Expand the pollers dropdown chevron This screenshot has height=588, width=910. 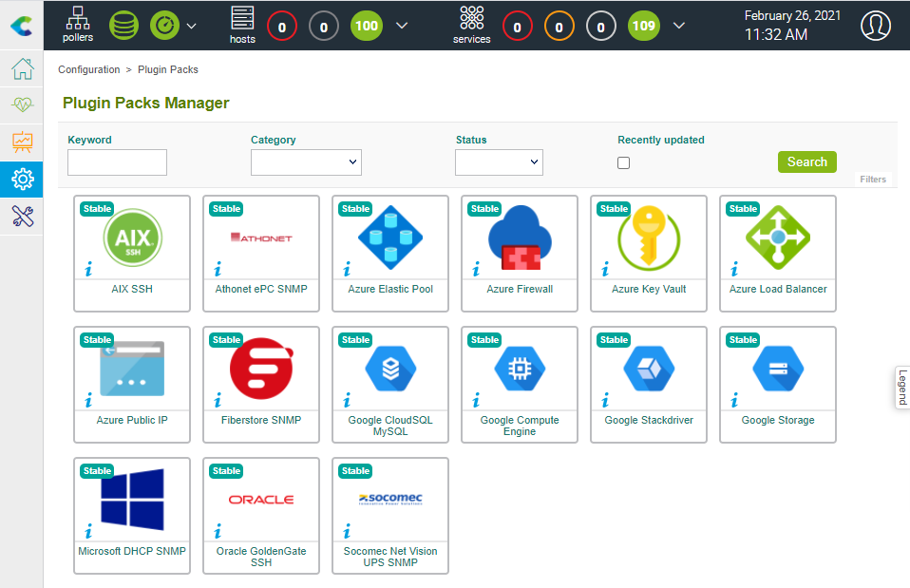click(x=192, y=26)
